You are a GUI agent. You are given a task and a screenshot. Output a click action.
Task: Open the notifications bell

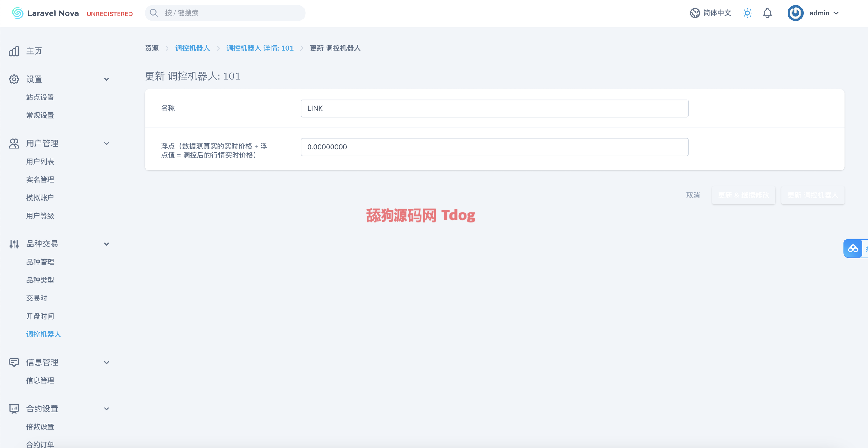[767, 13]
